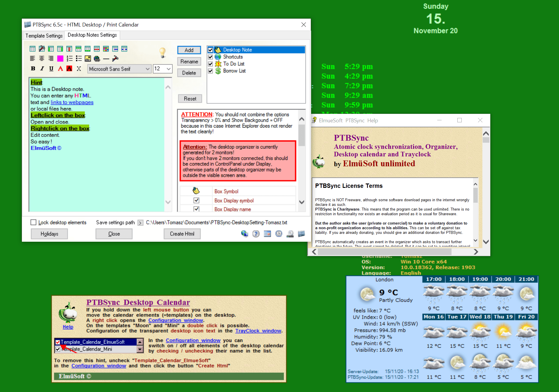Uncheck Template_Calendar_Mini on the desktop hint
This screenshot has height=392, width=559.
(58, 349)
